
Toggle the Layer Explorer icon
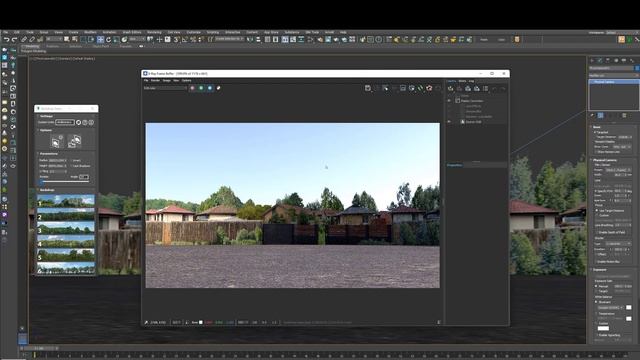pos(276,40)
